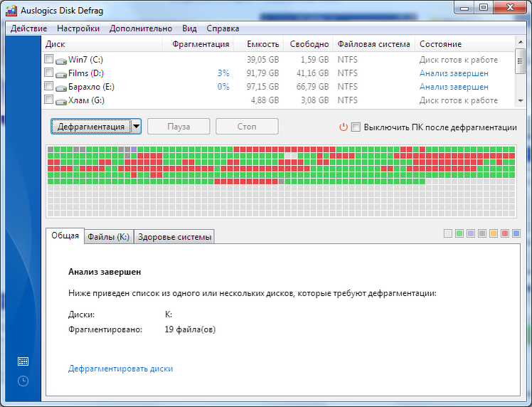Sort by the Файловая система column header
The width and height of the screenshot is (532, 407).
tap(374, 44)
